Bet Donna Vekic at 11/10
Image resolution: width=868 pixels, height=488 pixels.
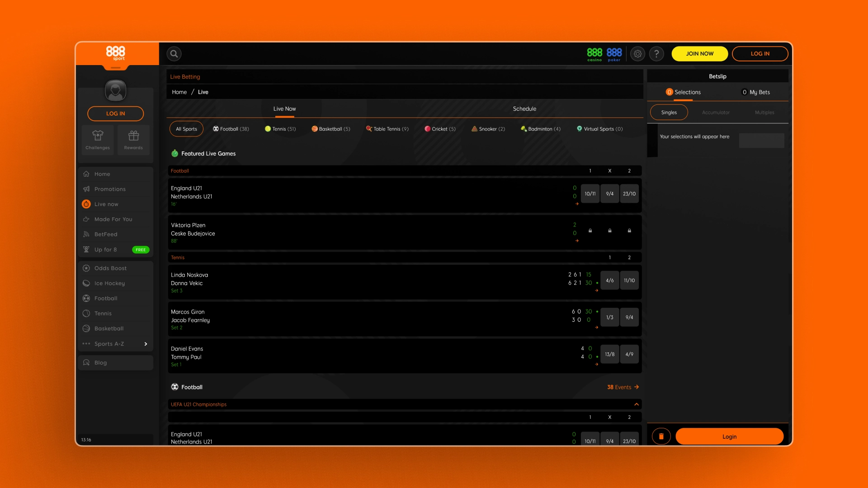pos(629,281)
